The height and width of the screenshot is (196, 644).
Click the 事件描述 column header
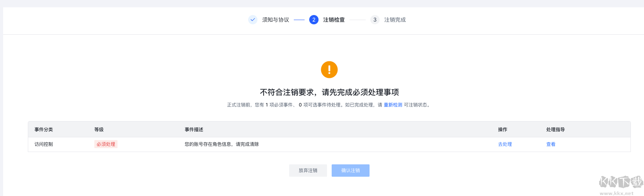pos(194,130)
